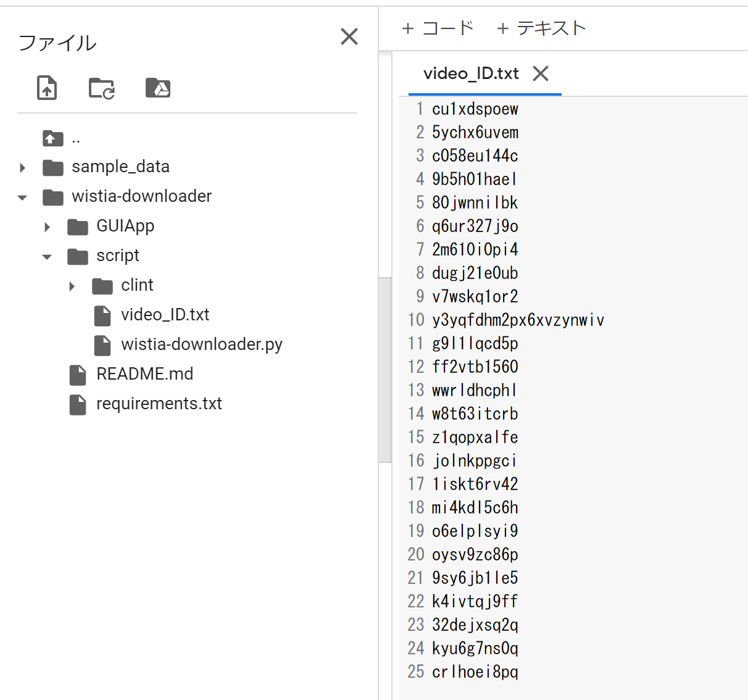
Task: Expand the GUIApp folder
Action: click(48, 227)
